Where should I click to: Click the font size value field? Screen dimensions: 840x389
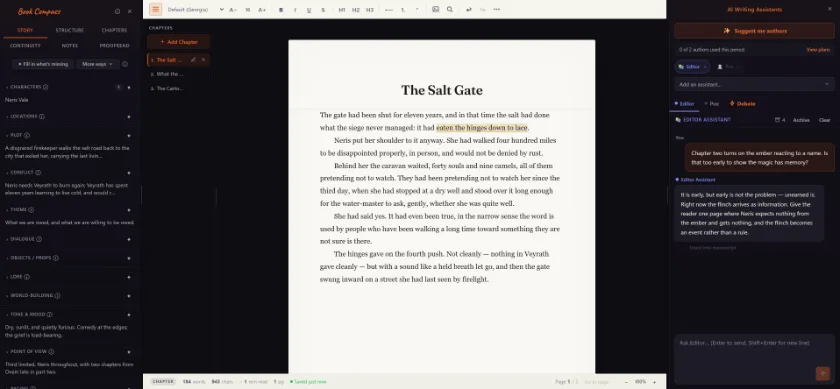tap(248, 10)
